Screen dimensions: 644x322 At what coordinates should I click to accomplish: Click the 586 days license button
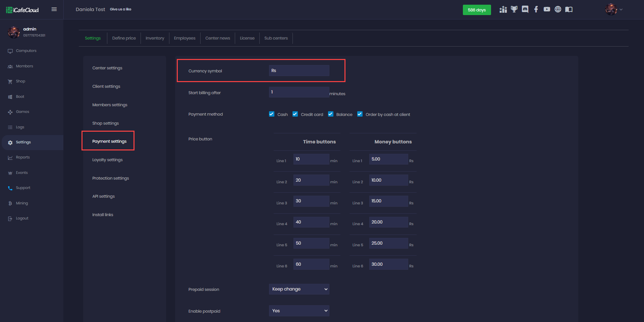[477, 10]
